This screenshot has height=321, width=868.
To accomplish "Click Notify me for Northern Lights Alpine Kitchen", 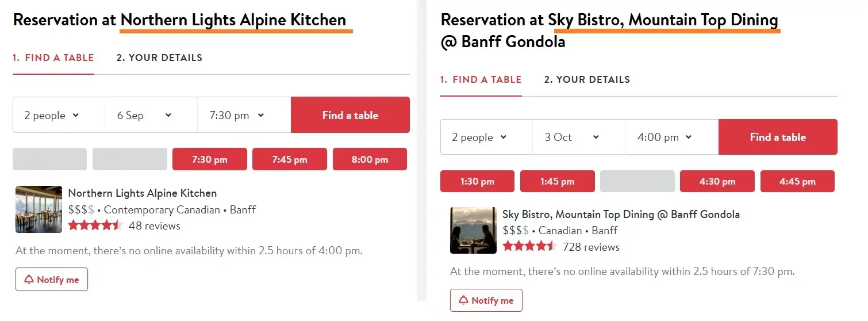I will pyautogui.click(x=52, y=280).
